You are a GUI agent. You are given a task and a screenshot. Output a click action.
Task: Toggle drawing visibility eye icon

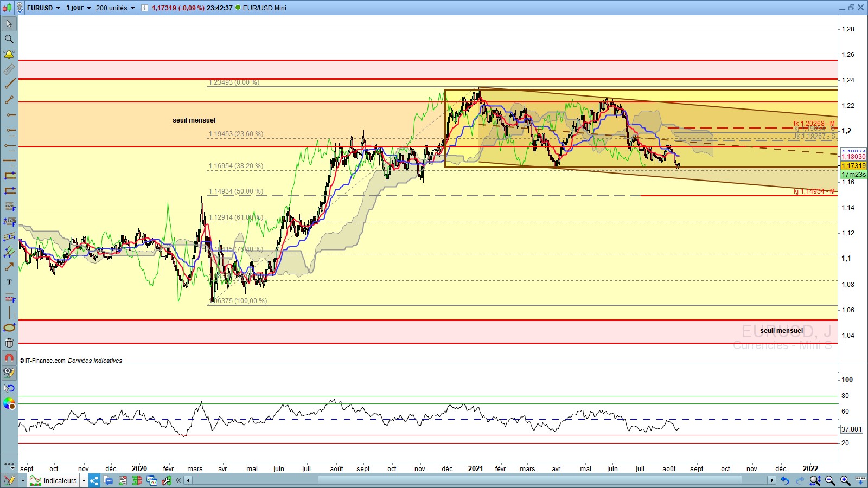9,373
